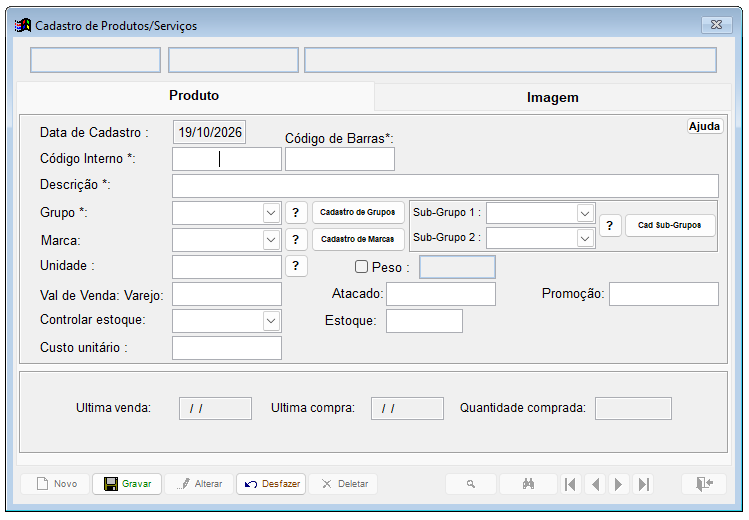749x520 pixels.
Task: Click the Data de Cadastro date field
Action: tap(209, 132)
